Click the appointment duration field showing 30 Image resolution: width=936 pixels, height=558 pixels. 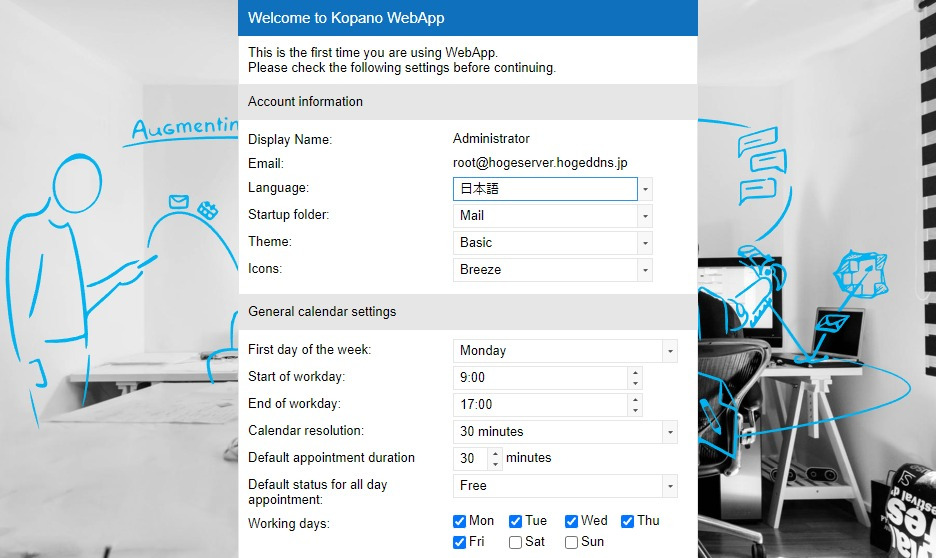[470, 458]
